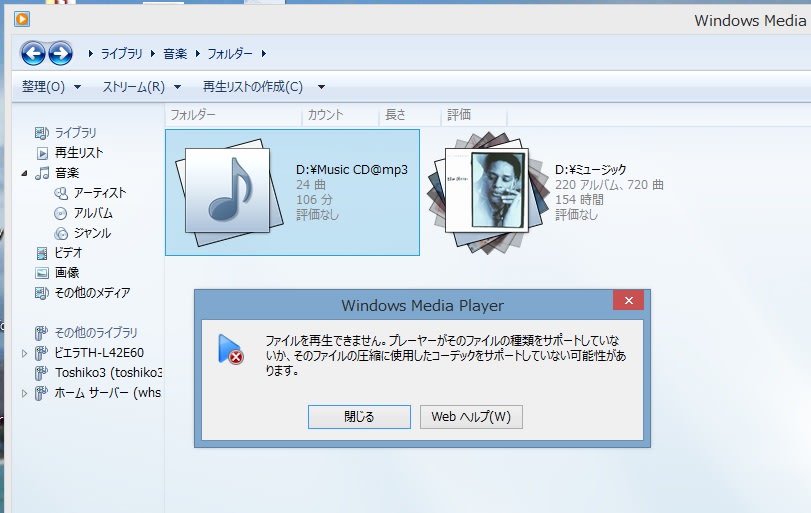The height and width of the screenshot is (513, 811).
Task: Click the '220 アルバム、720 曲' text
Action: pos(609,185)
